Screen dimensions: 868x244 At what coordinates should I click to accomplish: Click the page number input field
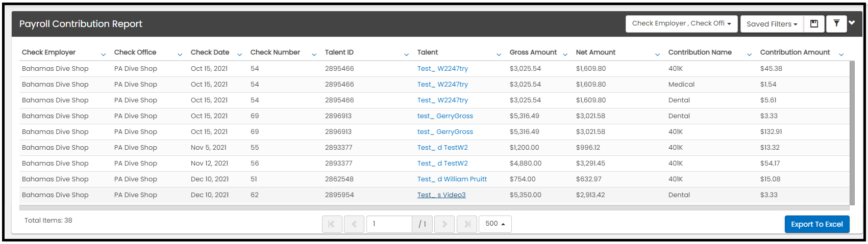(389, 224)
